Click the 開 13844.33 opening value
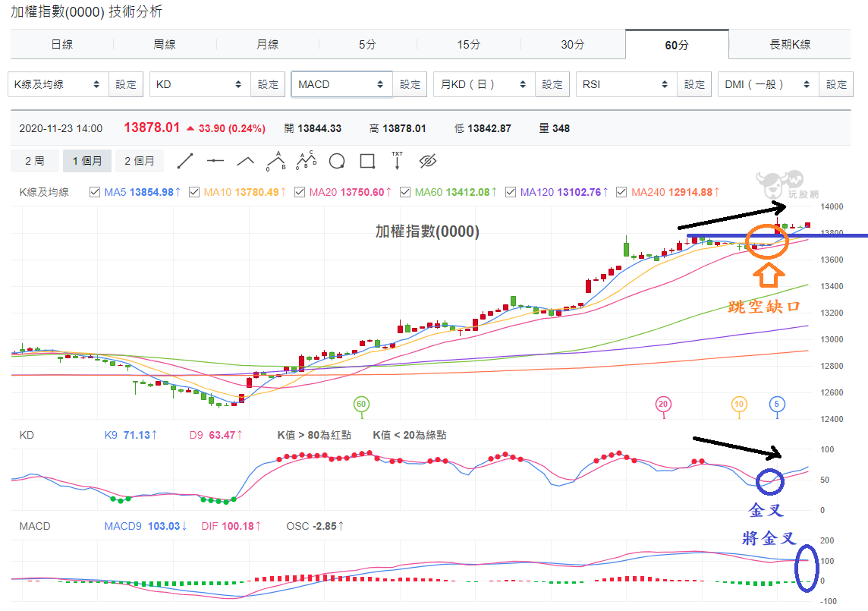This screenshot has height=611, width=868. tap(313, 128)
